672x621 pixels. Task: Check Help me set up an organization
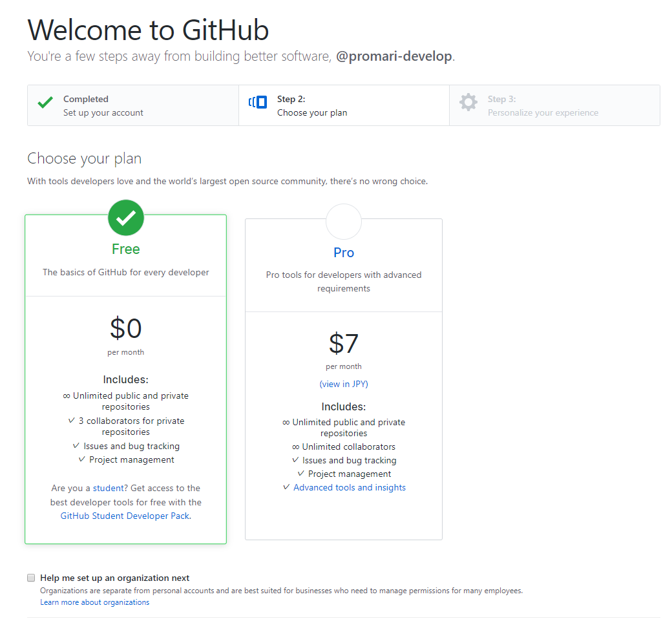coord(31,578)
